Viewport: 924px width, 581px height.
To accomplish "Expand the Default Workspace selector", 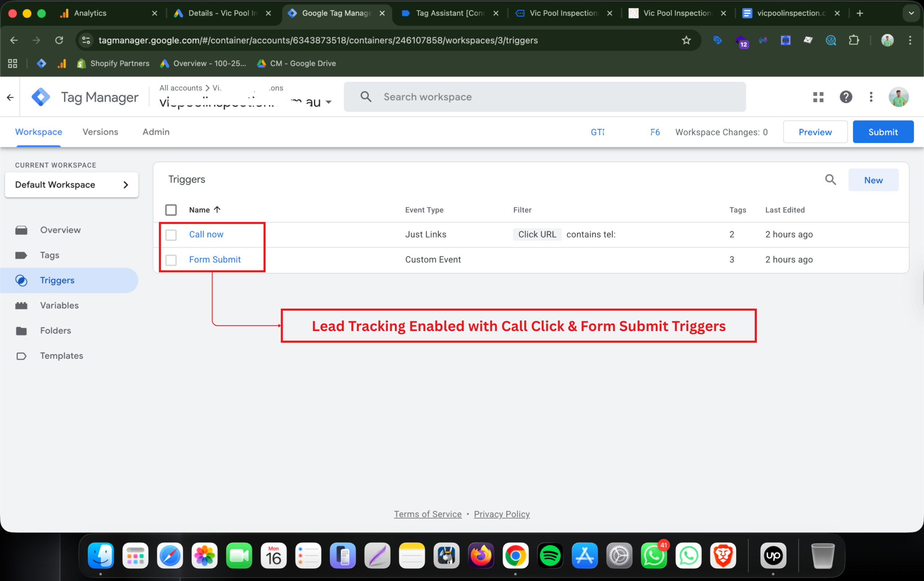I will tap(71, 185).
